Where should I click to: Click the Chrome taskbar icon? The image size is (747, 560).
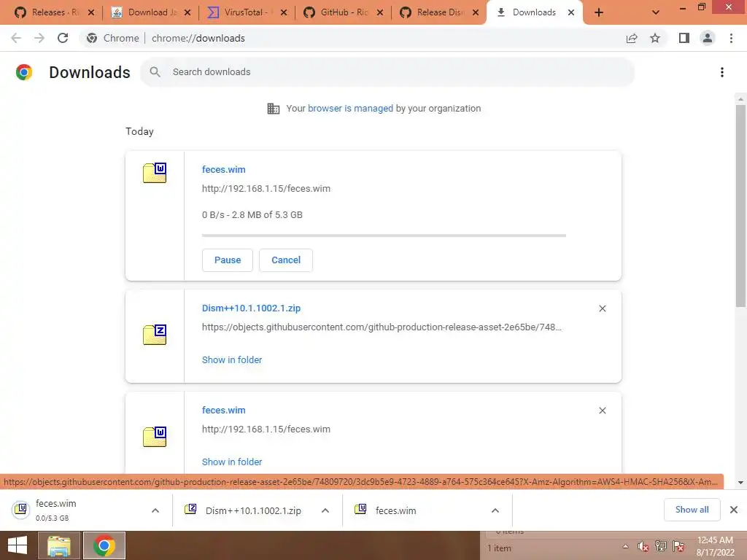104,545
